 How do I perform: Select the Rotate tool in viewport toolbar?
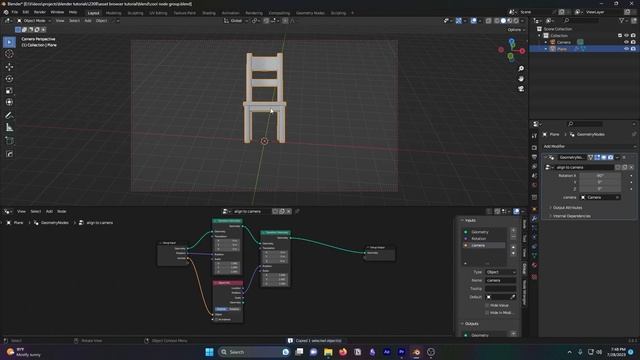tap(9, 78)
